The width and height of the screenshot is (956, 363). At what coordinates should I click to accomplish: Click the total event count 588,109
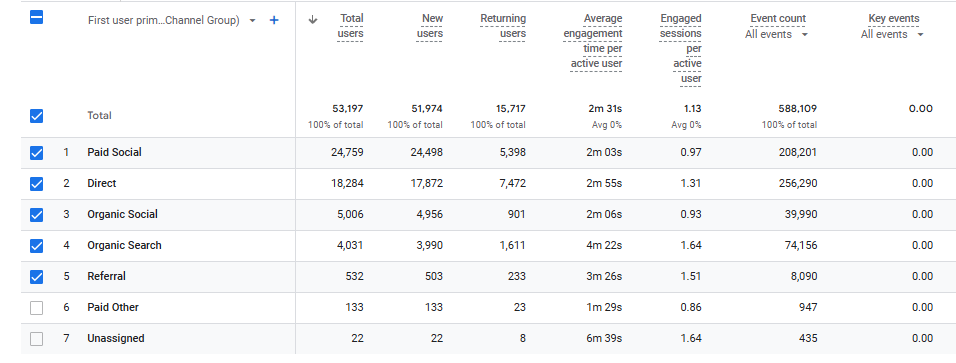coord(797,109)
